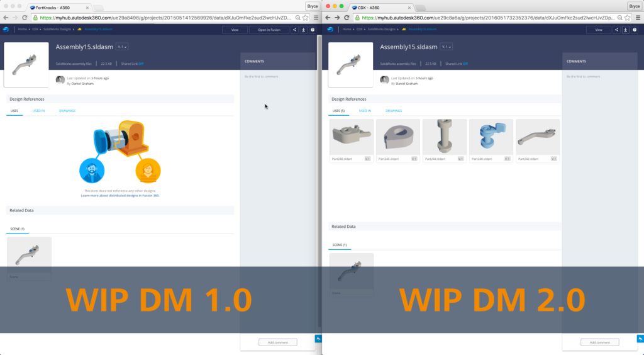Viewport: 644px width, 355px height.
Task: Download Assembly15 in CDX window
Action: click(626, 30)
